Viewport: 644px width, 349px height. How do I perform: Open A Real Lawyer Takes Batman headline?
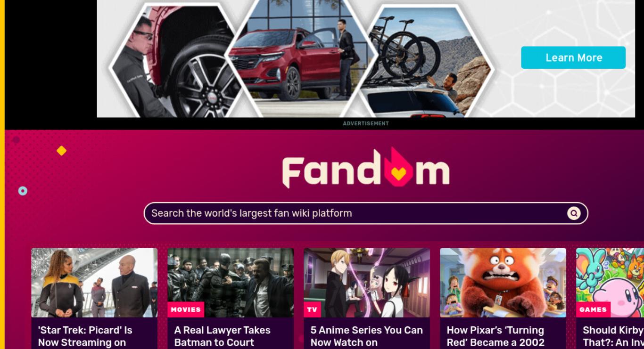(x=222, y=336)
